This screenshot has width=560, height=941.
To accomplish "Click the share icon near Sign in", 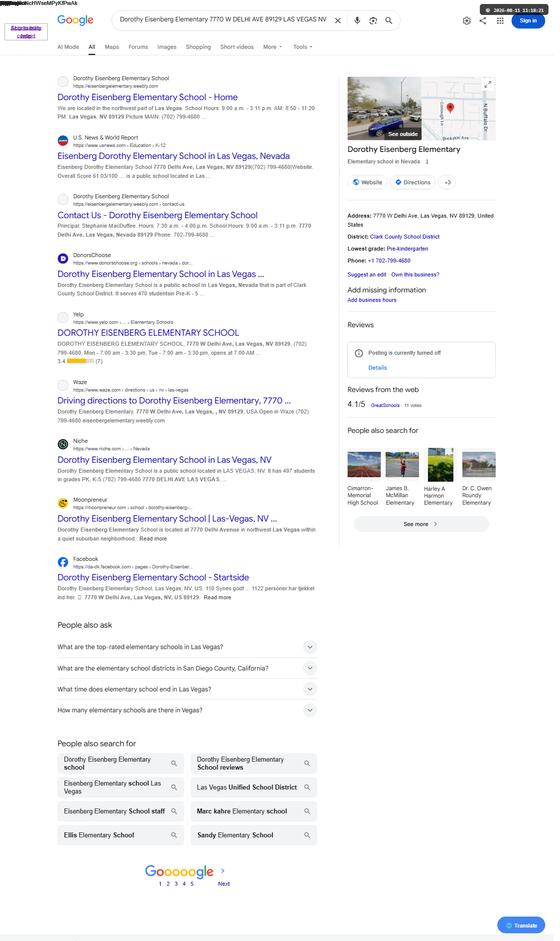I will pos(483,21).
